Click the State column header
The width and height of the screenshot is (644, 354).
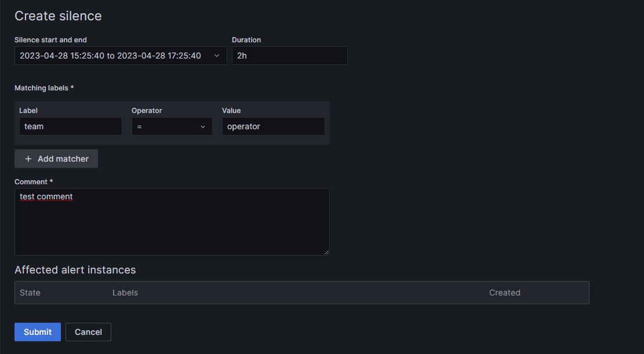pyautogui.click(x=30, y=293)
